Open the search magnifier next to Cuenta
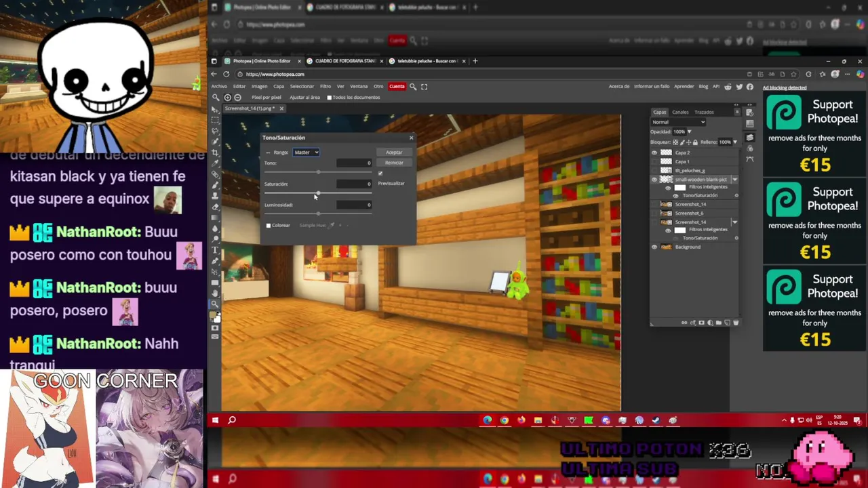This screenshot has width=868, height=488. click(x=413, y=87)
